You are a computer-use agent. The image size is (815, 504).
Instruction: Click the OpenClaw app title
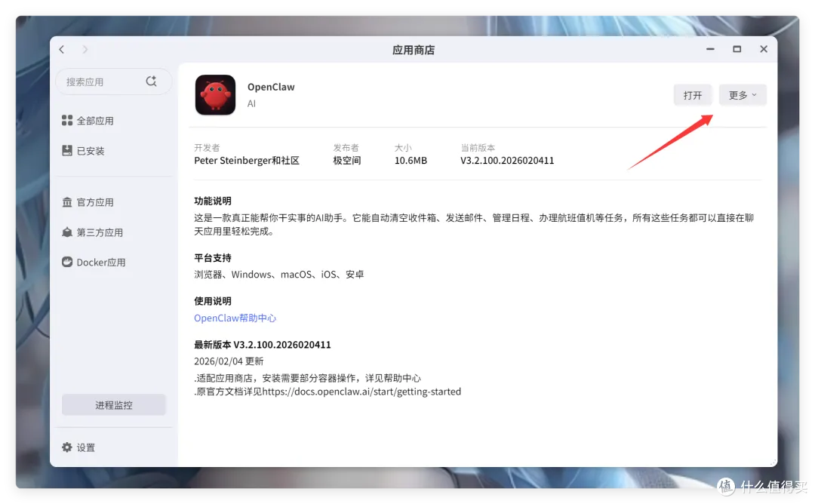tap(271, 87)
